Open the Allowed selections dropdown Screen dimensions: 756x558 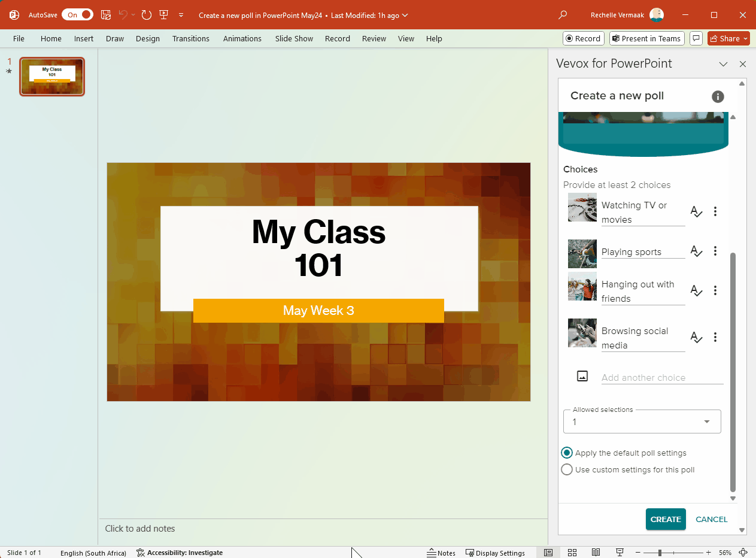tap(706, 421)
